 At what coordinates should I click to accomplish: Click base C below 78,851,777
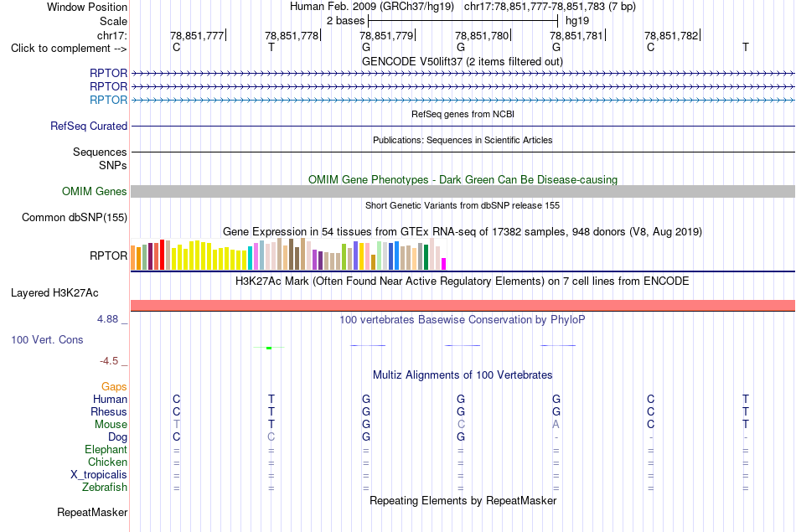click(176, 47)
